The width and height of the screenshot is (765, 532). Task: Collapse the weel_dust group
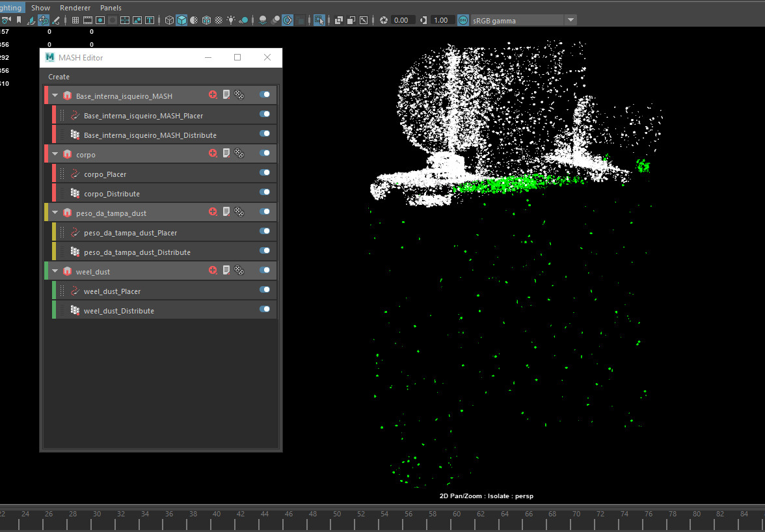(54, 271)
